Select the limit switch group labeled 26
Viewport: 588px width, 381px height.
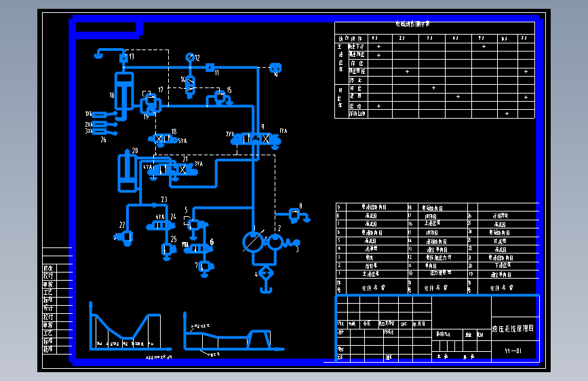(x=104, y=123)
